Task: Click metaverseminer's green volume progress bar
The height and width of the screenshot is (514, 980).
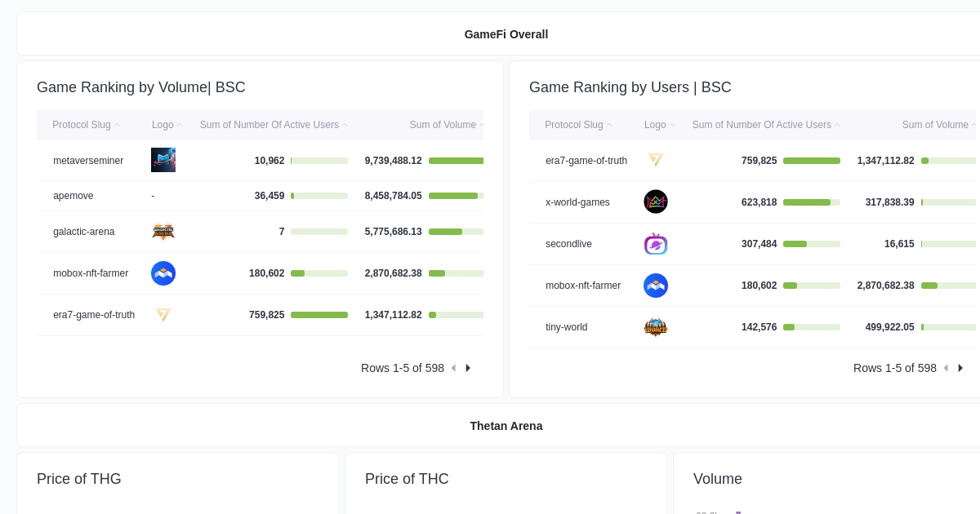Action: (x=457, y=160)
